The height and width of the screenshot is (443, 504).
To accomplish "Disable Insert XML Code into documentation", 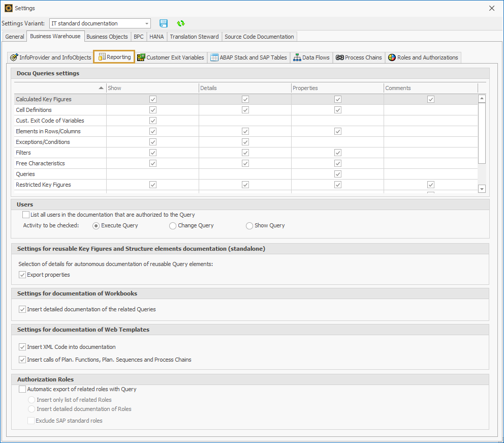I will [x=22, y=346].
